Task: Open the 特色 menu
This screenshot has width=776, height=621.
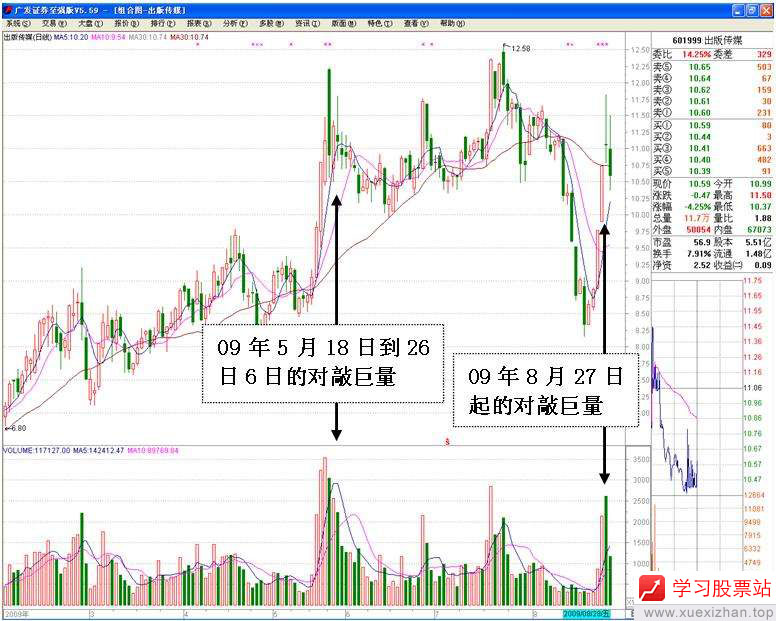Action: pos(380,23)
